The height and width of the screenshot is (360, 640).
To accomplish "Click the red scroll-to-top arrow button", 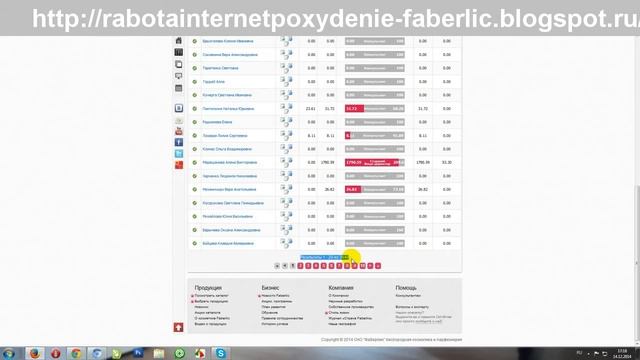I will [x=178, y=327].
